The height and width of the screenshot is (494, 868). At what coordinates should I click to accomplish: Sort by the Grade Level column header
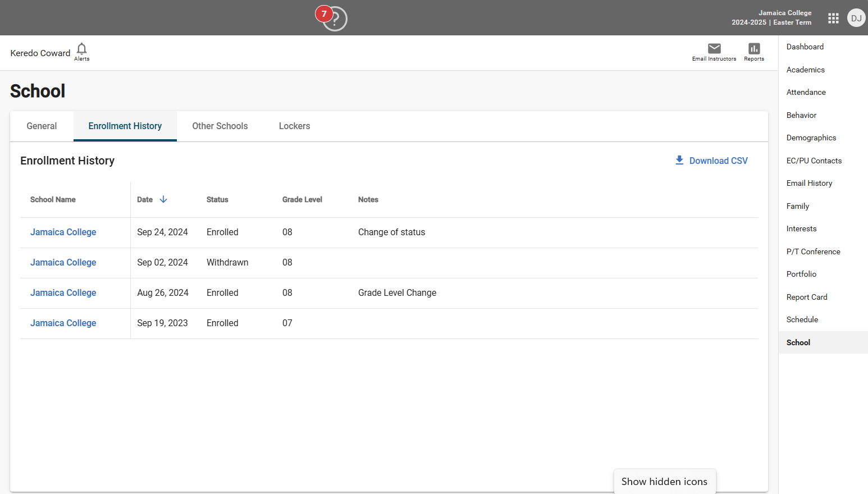click(302, 199)
